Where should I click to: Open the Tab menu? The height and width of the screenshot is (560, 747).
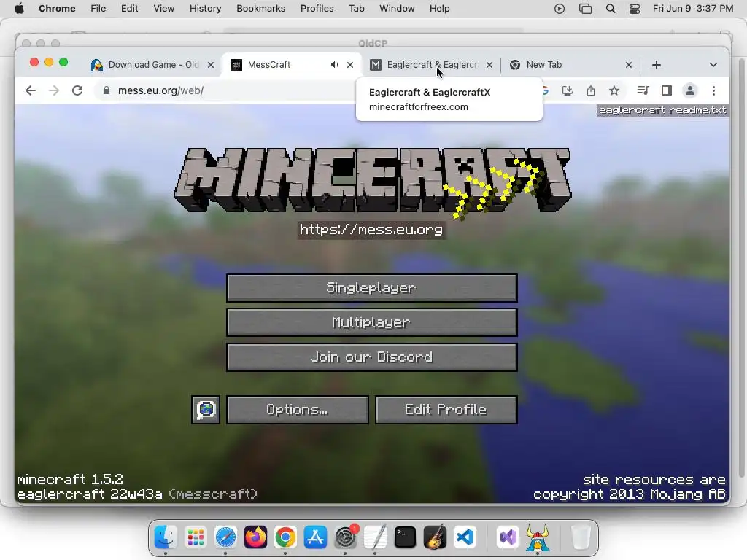coord(356,9)
